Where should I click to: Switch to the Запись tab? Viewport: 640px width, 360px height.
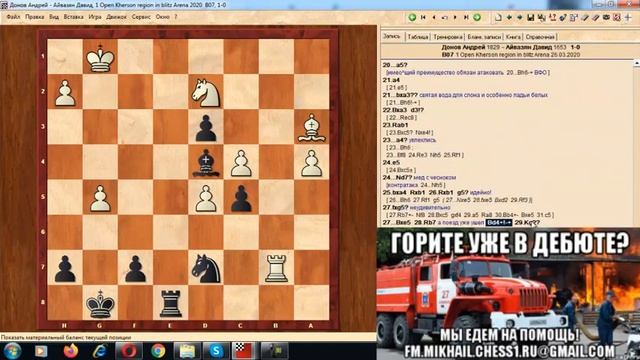click(392, 36)
